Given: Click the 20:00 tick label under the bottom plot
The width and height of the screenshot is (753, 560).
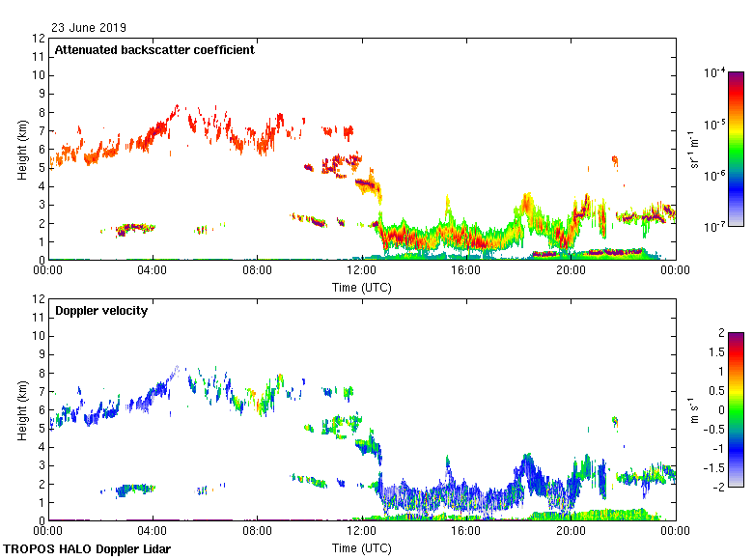Looking at the screenshot, I should pos(571,532).
